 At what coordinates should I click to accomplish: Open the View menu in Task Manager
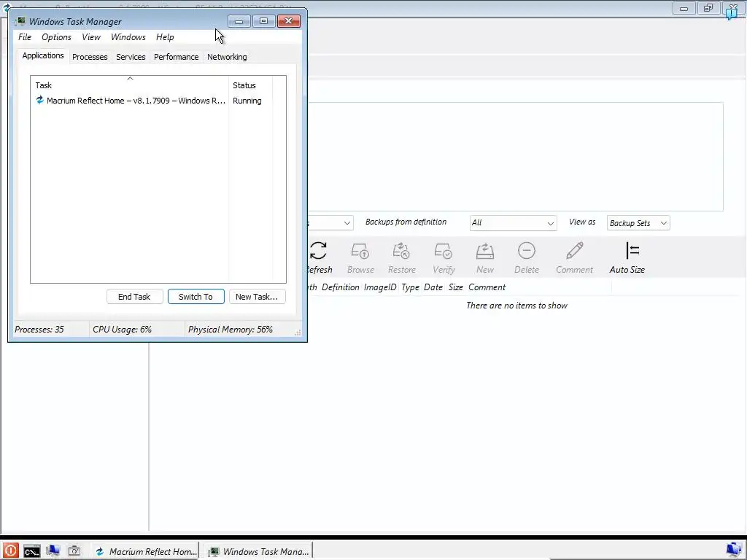pyautogui.click(x=91, y=37)
